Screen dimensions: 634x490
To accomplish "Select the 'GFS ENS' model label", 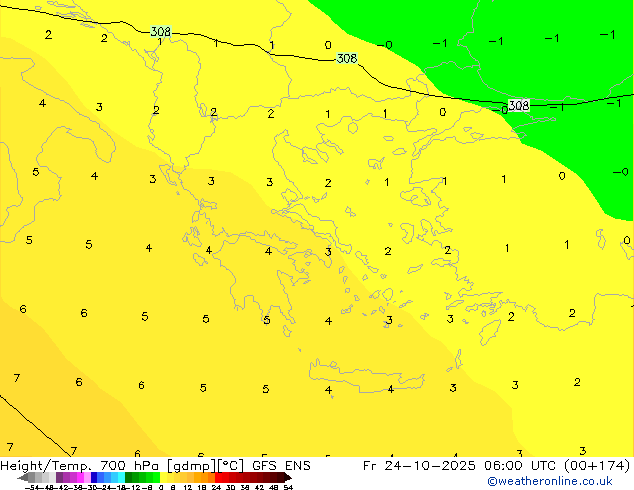I will coord(281,466).
